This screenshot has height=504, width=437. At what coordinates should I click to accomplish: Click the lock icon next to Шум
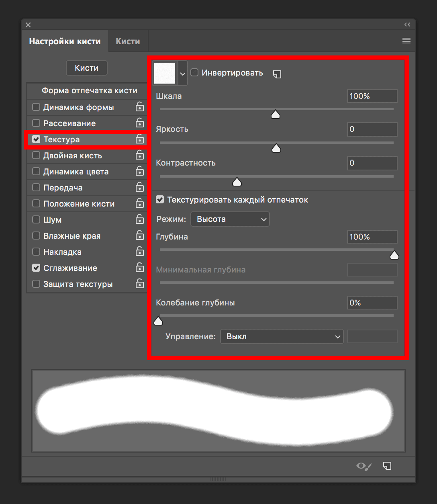[x=139, y=219]
